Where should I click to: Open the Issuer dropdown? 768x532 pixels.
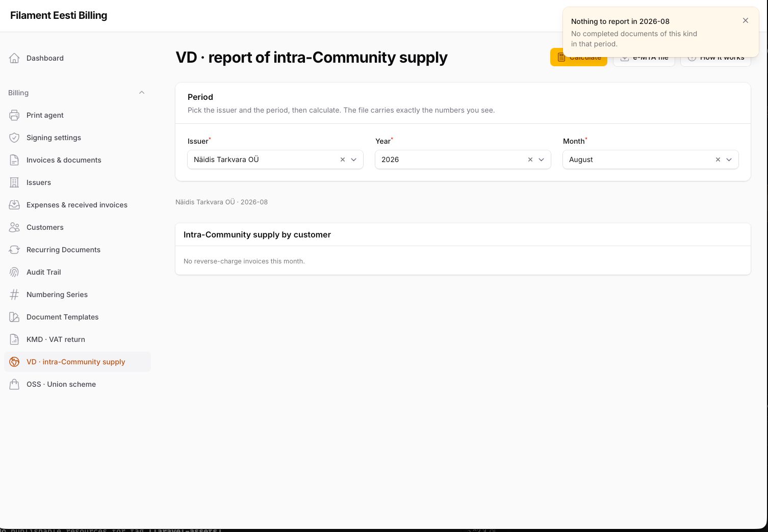pos(353,159)
